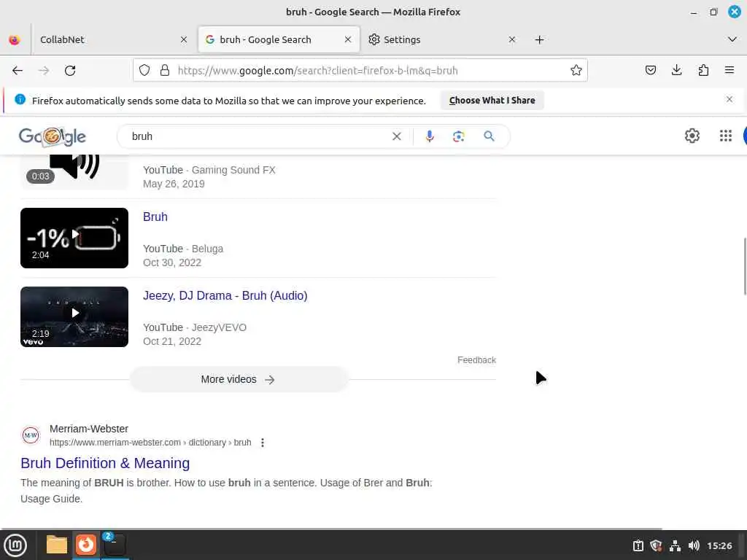Reload the page with the refresh icon
Screen dimensions: 747x560
[x=70, y=71]
